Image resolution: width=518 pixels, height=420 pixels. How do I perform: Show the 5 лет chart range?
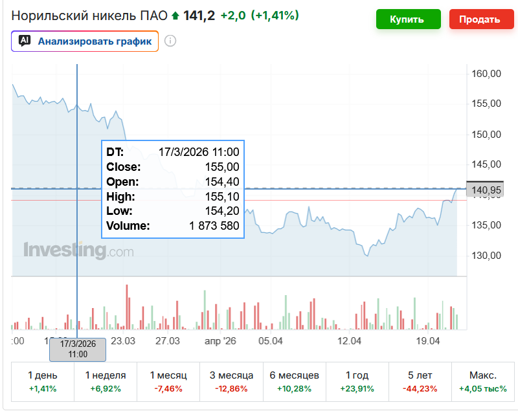(x=420, y=382)
